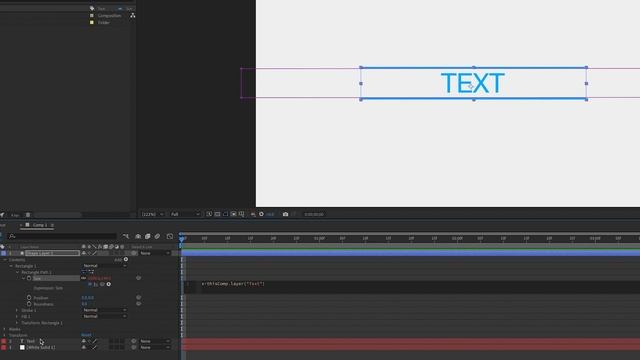Collapse the Rectangle 1 group
The image size is (640, 360).
click(11, 266)
